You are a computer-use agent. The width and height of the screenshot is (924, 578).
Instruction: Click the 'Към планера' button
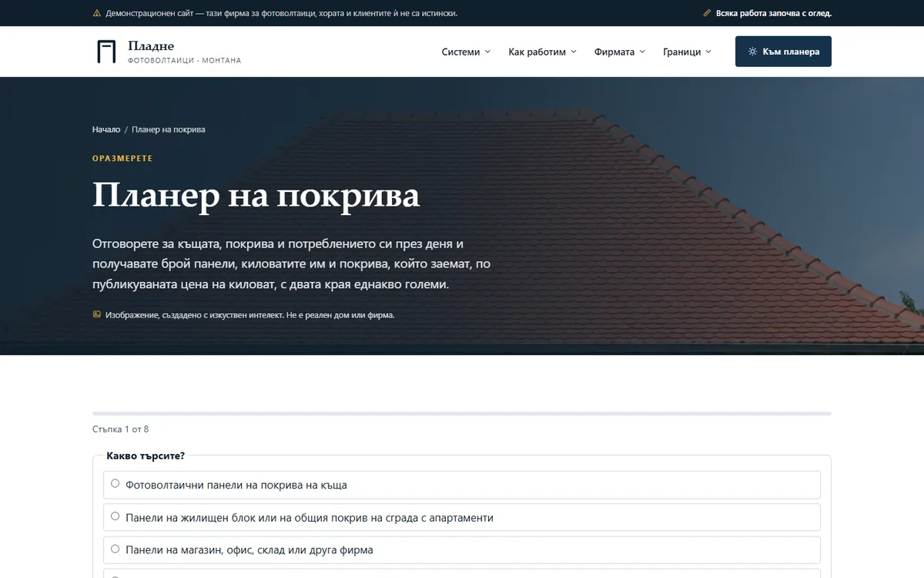tap(783, 52)
